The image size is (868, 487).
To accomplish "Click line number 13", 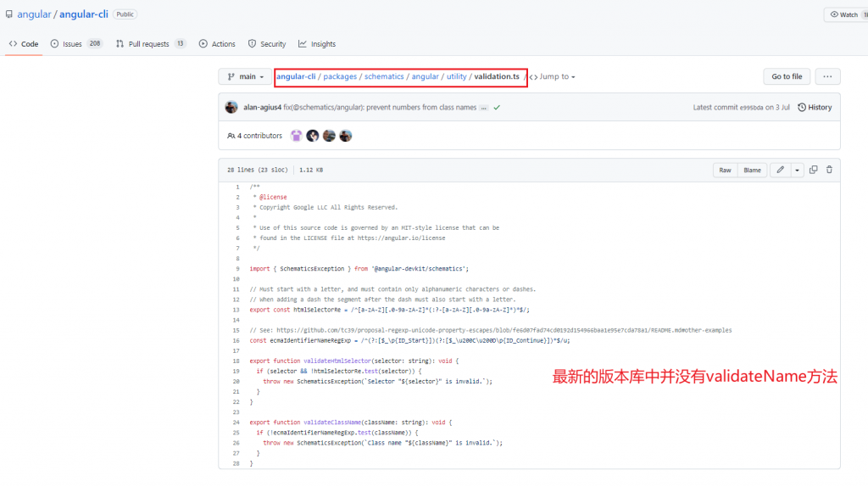I will click(x=236, y=310).
